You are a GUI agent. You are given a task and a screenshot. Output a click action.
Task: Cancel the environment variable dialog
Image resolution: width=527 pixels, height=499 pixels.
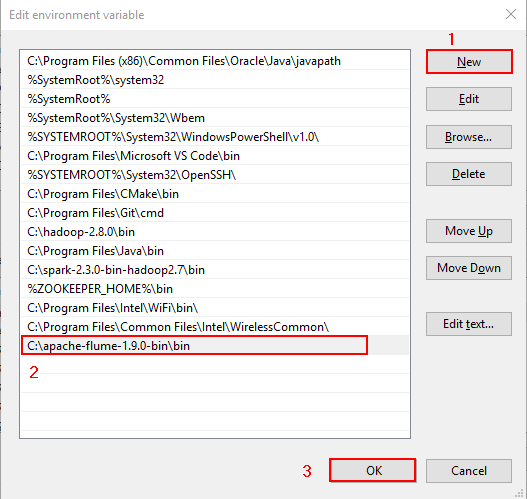tap(469, 471)
